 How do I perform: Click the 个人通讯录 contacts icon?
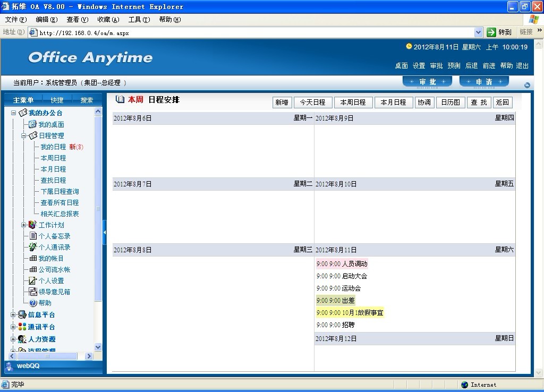click(33, 247)
